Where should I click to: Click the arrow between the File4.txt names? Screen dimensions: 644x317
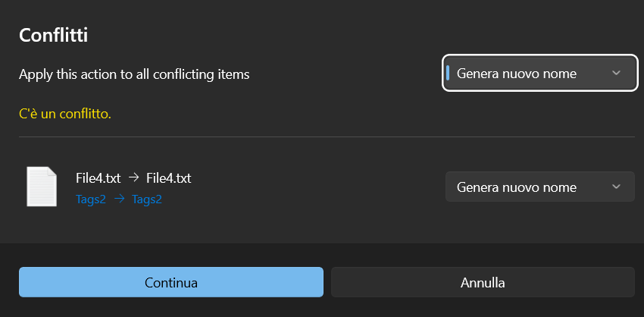133,178
